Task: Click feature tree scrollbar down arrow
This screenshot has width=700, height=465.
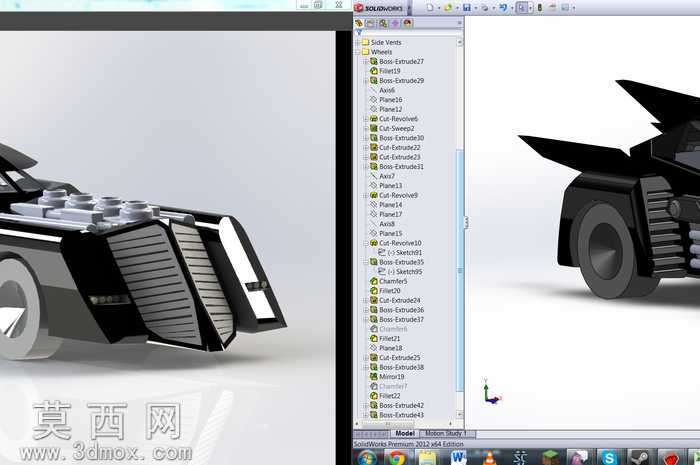Action: (x=460, y=415)
